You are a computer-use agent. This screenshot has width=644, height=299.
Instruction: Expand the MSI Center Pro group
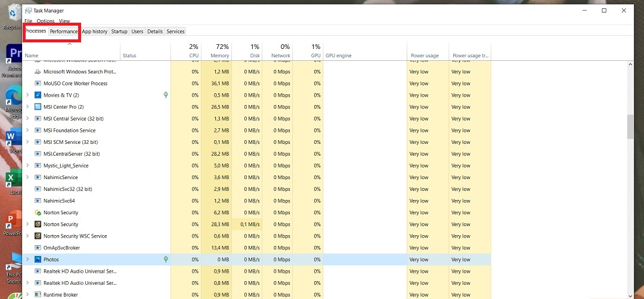point(27,107)
